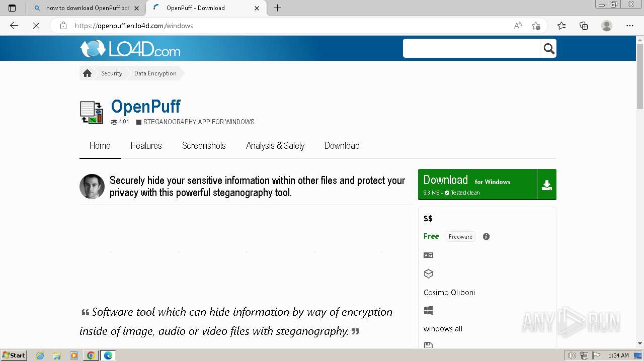Switch to the Features tab
The image size is (644, 362).
click(x=146, y=146)
